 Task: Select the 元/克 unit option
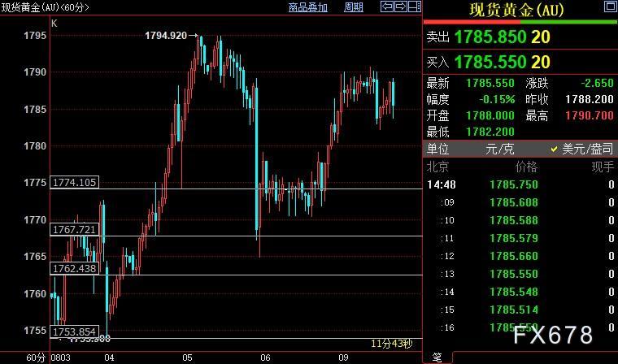point(500,149)
